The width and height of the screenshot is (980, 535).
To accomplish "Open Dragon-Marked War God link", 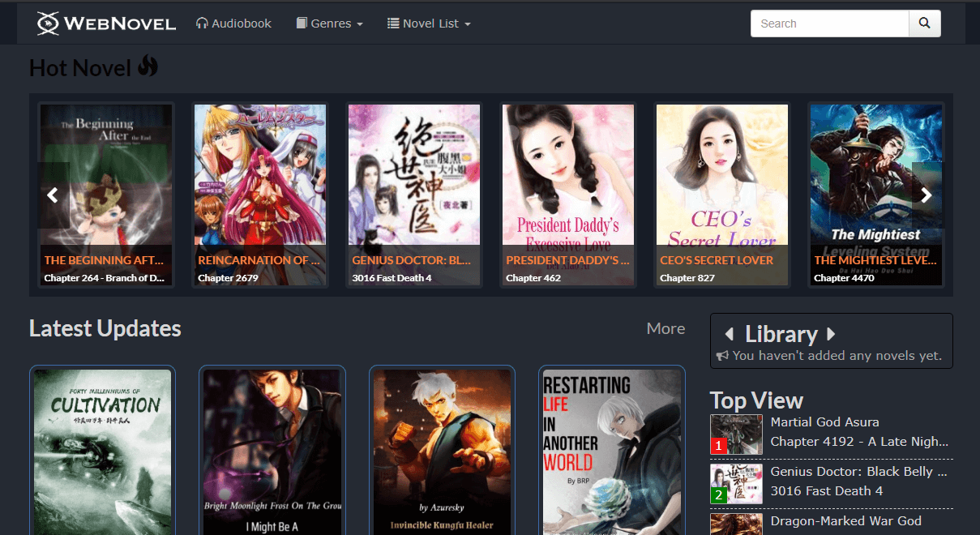I will [x=846, y=521].
